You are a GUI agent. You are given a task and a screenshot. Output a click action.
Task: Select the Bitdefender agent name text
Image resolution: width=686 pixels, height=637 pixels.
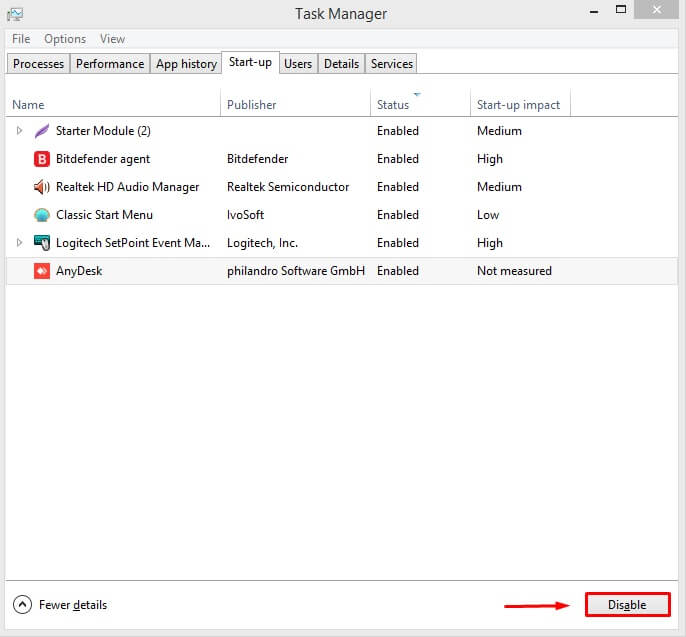coord(103,159)
